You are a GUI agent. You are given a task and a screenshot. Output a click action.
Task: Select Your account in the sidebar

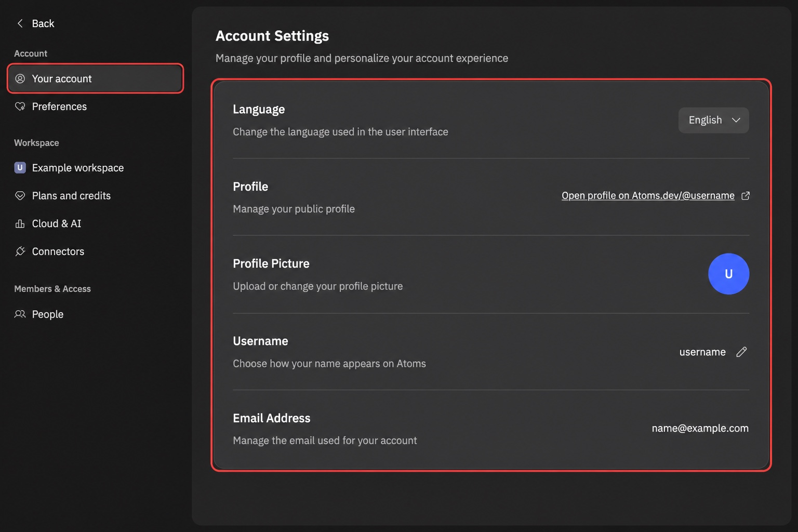pyautogui.click(x=95, y=78)
